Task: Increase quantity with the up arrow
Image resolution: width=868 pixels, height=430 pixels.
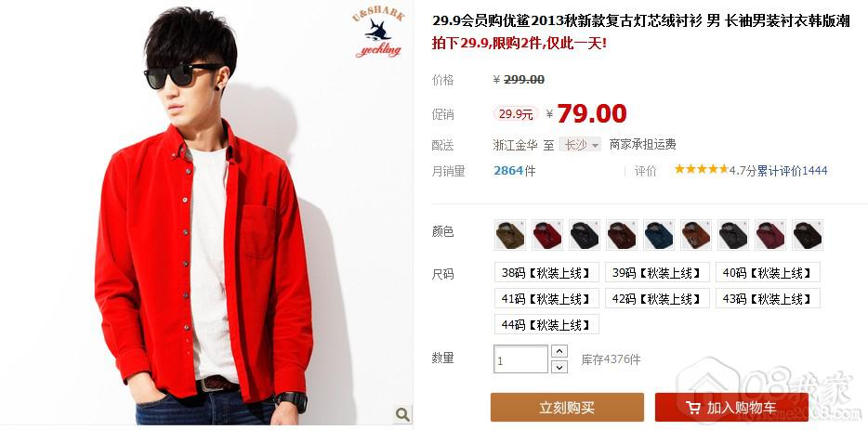Action: (559, 351)
